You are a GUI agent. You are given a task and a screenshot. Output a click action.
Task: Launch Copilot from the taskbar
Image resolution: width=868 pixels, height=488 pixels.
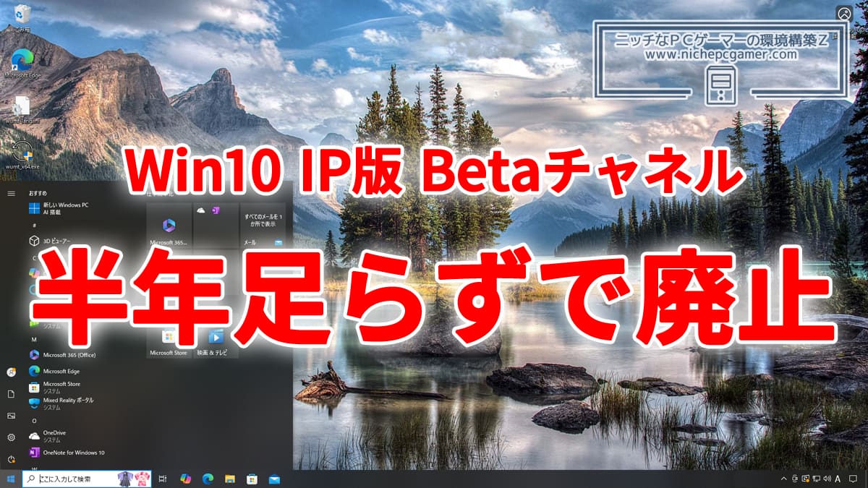tap(186, 479)
